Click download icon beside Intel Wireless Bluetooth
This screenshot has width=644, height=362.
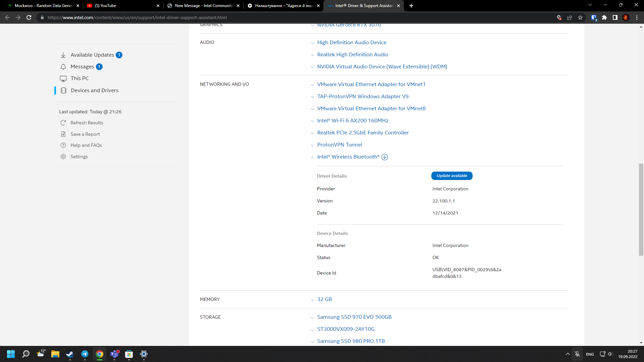[385, 157]
